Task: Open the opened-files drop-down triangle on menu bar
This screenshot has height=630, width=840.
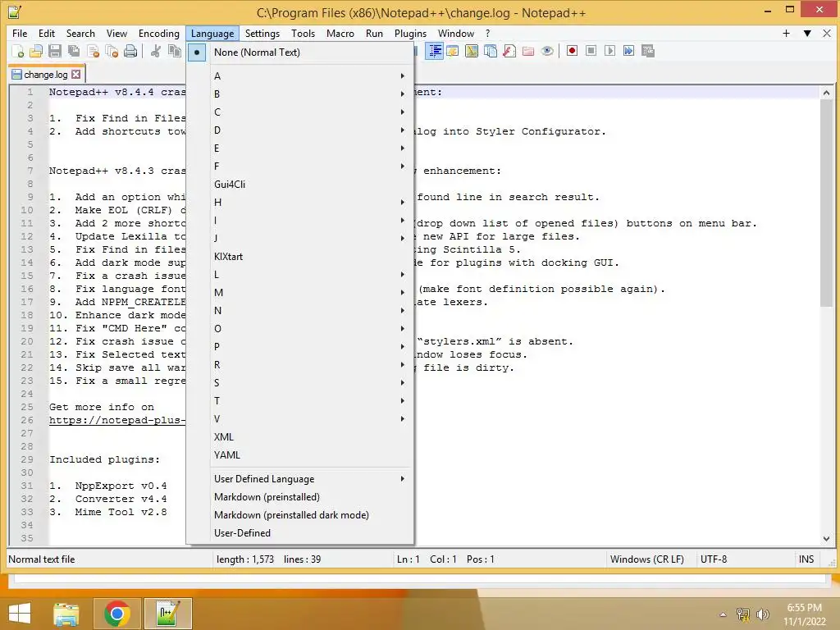Action: tap(807, 33)
